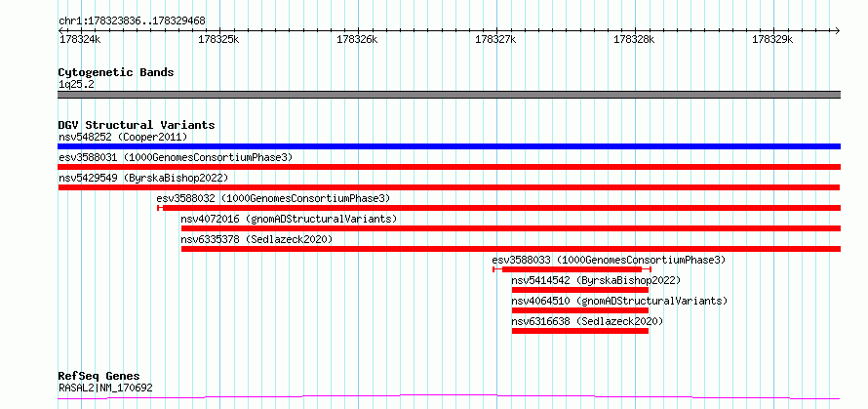Click the nsv548252 (Cooper2011) variant label
Viewport: 868px width, 409px height.
[123, 137]
